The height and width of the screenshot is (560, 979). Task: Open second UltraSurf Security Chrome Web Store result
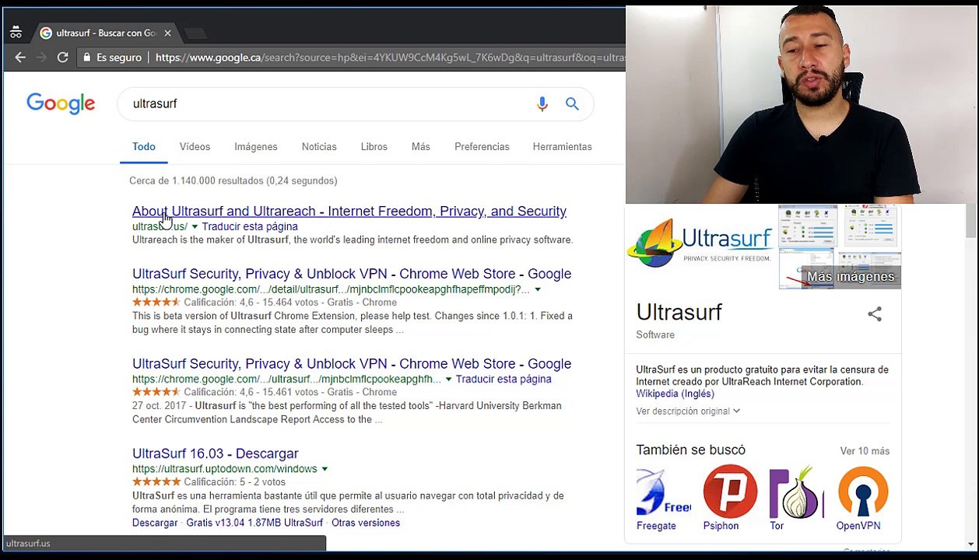[352, 363]
